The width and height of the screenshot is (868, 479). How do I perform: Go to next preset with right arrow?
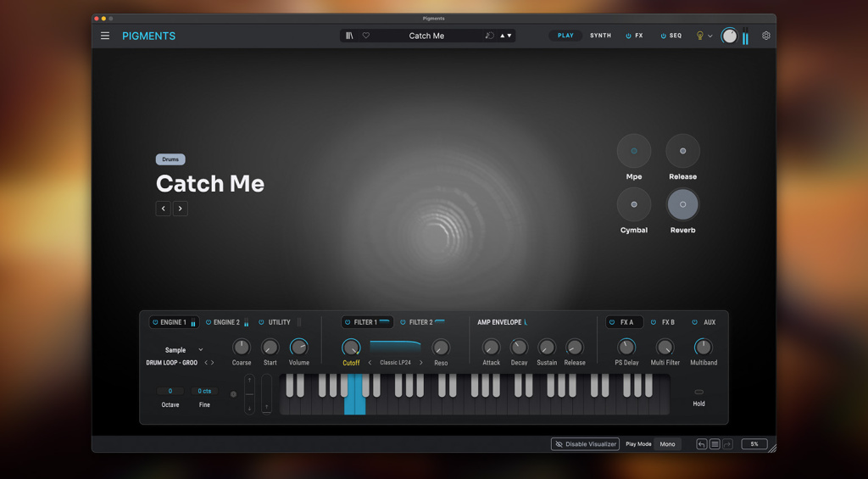tap(181, 209)
